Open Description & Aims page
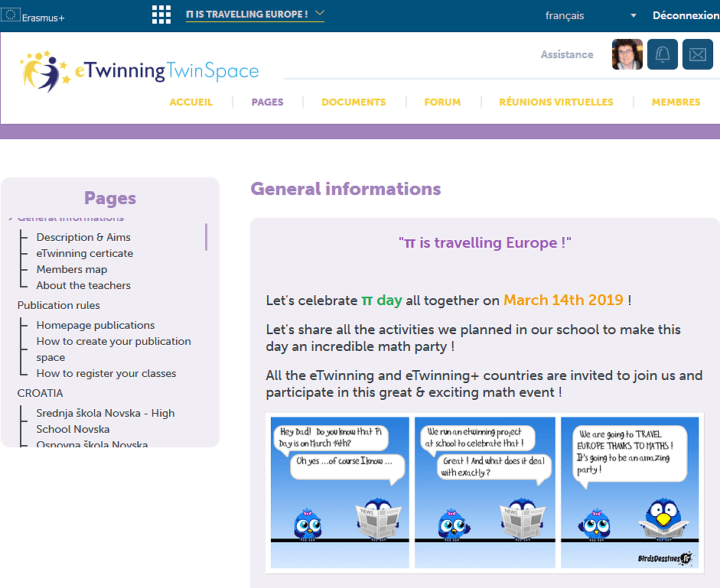This screenshot has height=588, width=720. [x=83, y=237]
